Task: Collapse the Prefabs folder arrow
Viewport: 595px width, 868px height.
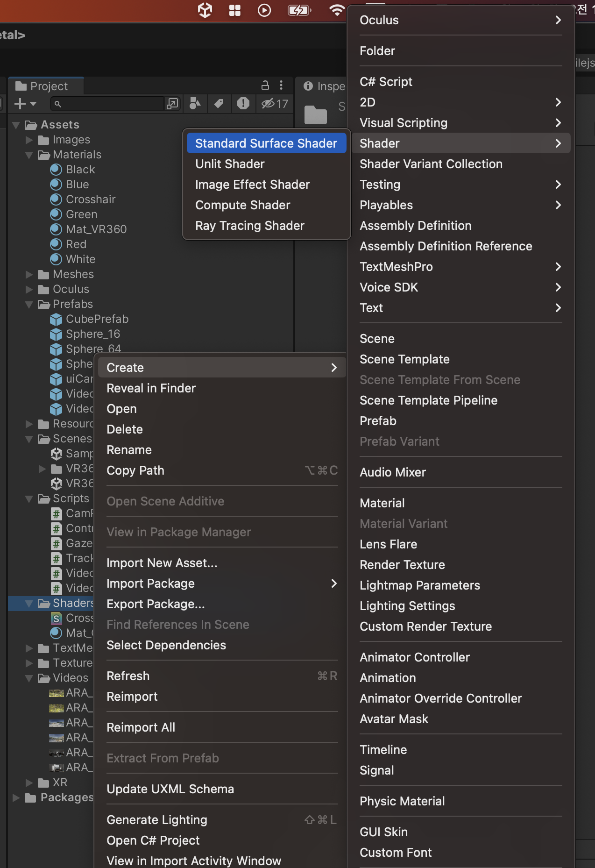Action: [29, 305]
